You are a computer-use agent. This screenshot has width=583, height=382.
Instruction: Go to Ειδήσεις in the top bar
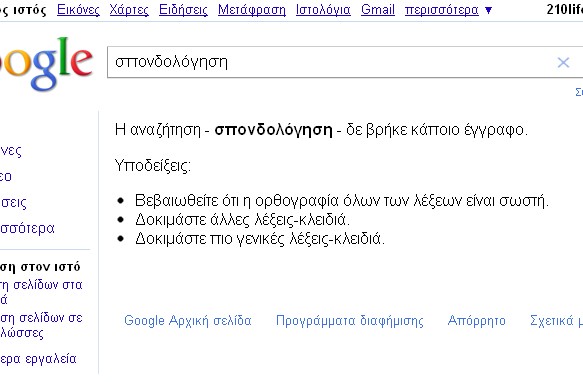[x=183, y=10]
